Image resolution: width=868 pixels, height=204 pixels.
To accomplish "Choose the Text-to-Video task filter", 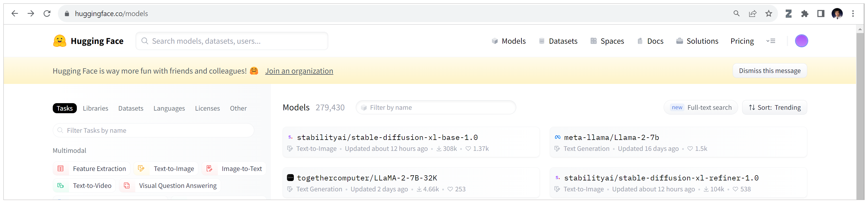I will pyautogui.click(x=85, y=185).
